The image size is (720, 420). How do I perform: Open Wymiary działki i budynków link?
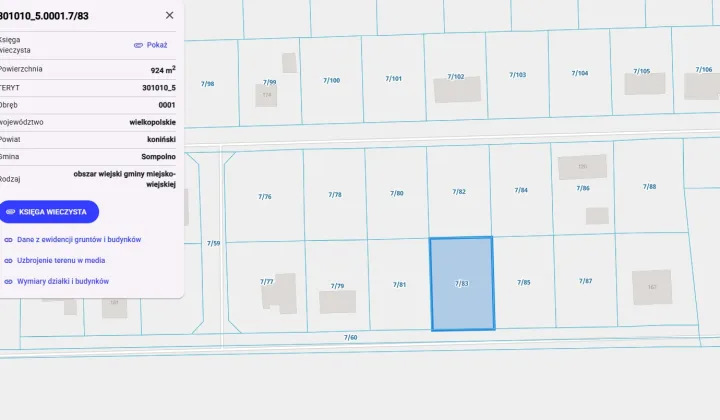pos(63,281)
